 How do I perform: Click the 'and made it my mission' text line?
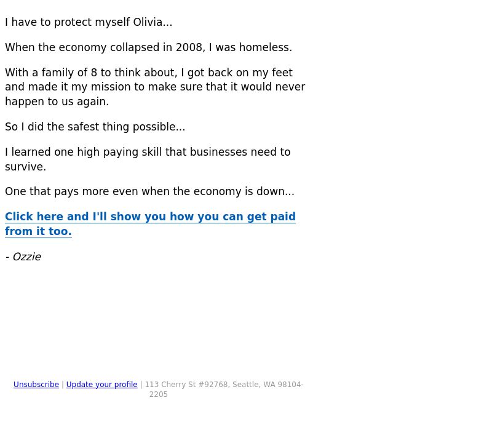tap(155, 87)
